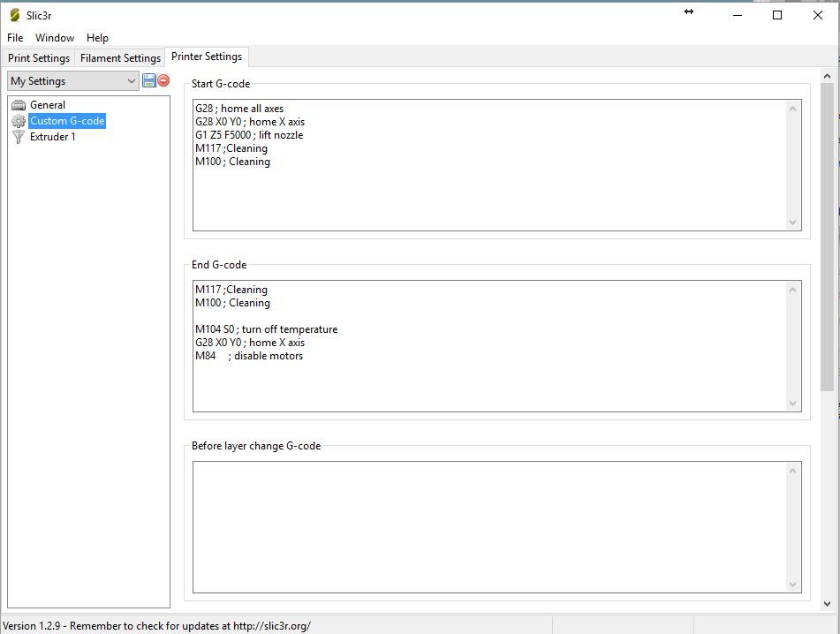Click the version status bar text
The width and height of the screenshot is (840, 634).
coord(156,625)
